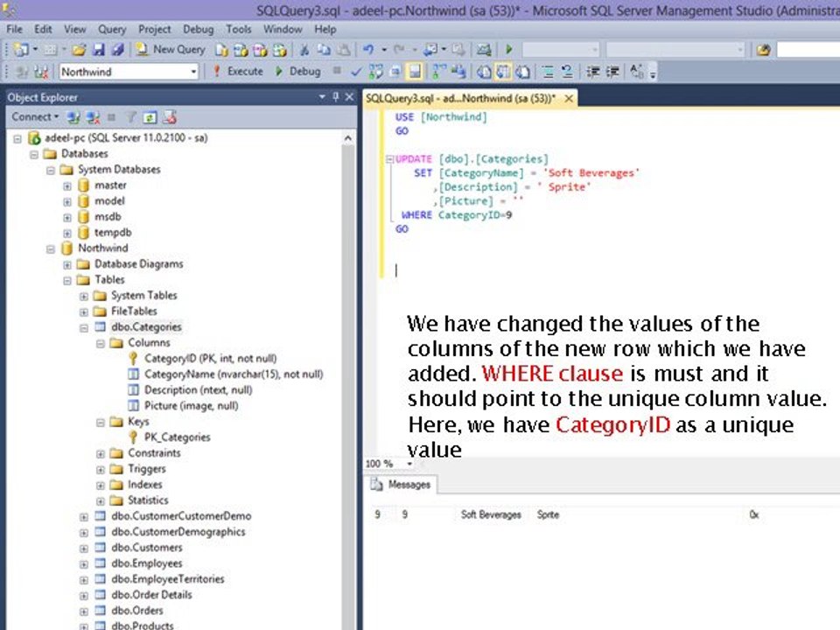Switch output to Results to File

coord(523,71)
